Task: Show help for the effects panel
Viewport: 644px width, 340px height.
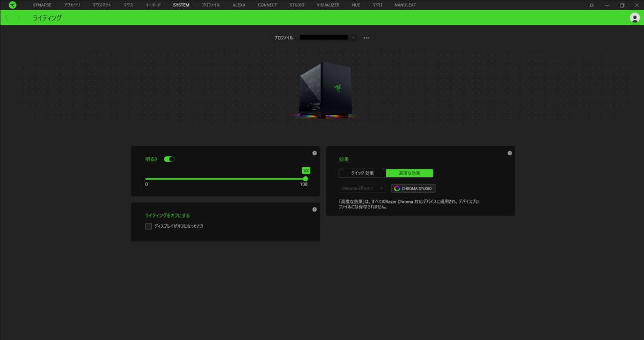Action: pyautogui.click(x=509, y=153)
